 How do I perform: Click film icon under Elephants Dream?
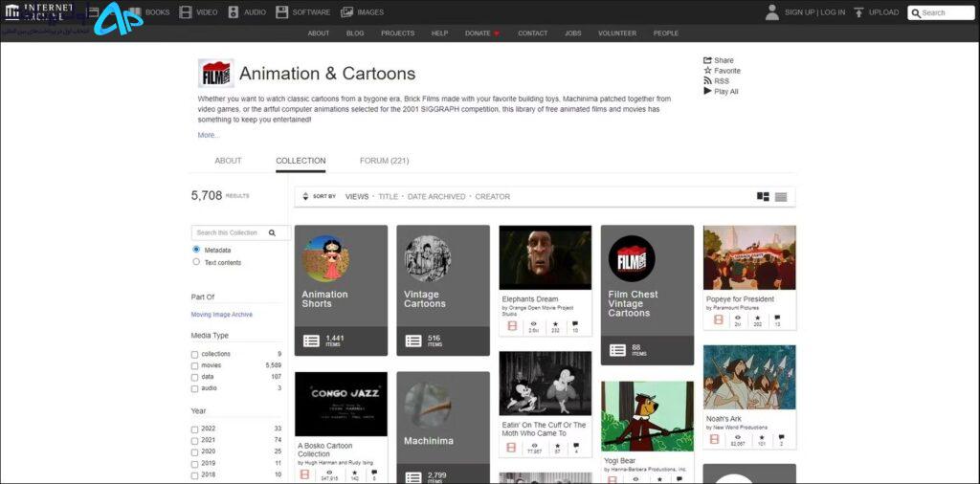(512, 326)
